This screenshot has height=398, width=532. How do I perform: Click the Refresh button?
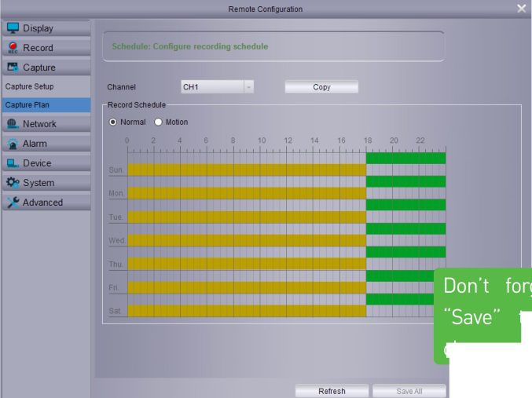point(331,391)
